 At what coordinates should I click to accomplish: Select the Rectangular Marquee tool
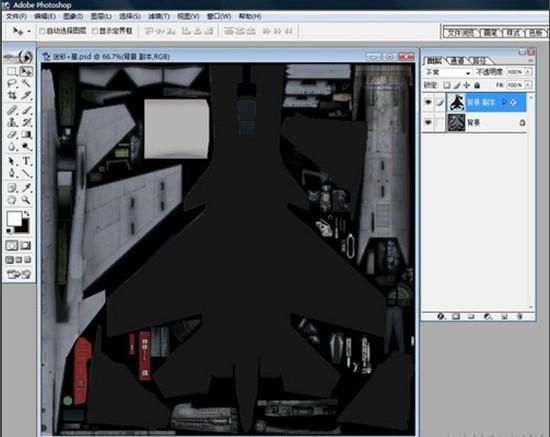coord(12,72)
